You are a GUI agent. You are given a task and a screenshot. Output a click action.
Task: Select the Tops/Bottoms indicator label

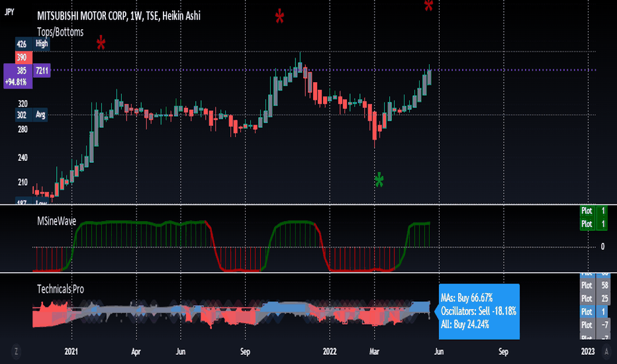point(60,32)
